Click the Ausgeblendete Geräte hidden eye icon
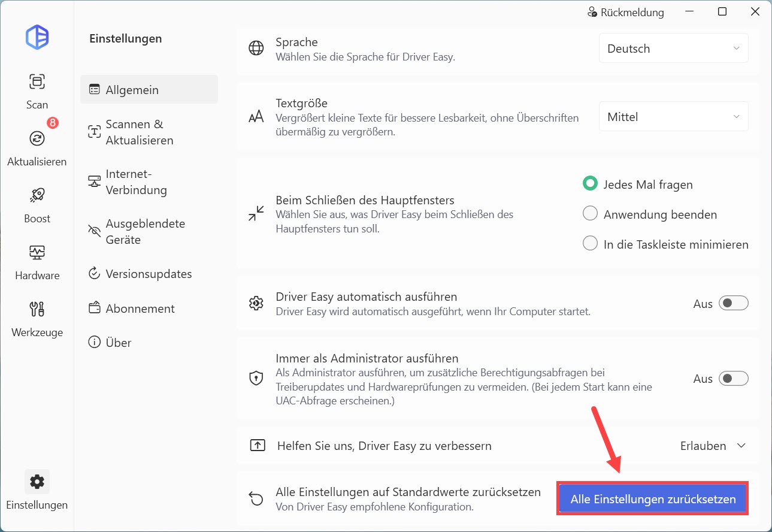Viewport: 772px width, 532px height. tap(95, 231)
